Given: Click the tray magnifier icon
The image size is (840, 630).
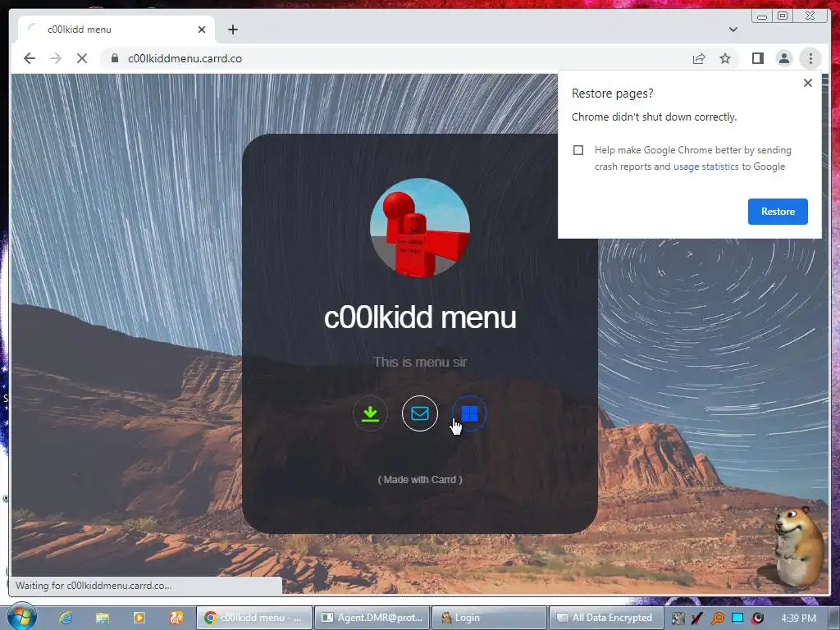Looking at the screenshot, I should pos(717,619).
